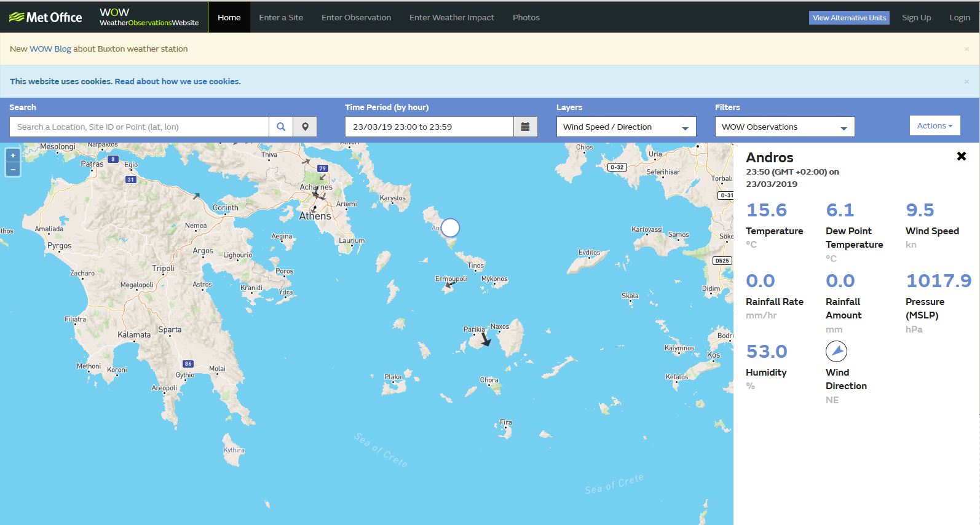Click the 9.5 wind speed value
Image resolution: width=980 pixels, height=525 pixels.
(920, 210)
